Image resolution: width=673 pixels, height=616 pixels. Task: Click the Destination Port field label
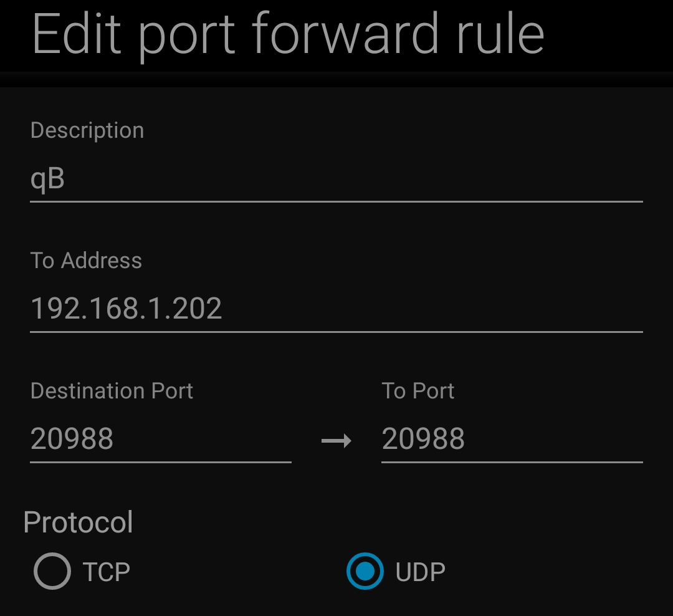coord(112,391)
